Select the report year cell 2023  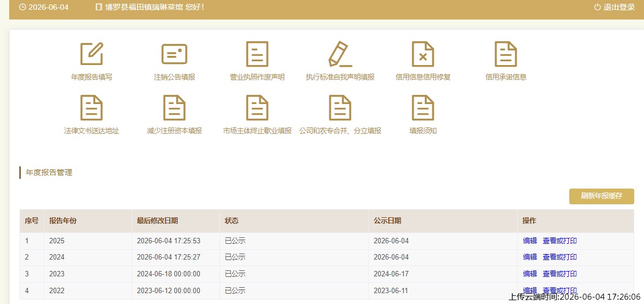click(x=57, y=274)
